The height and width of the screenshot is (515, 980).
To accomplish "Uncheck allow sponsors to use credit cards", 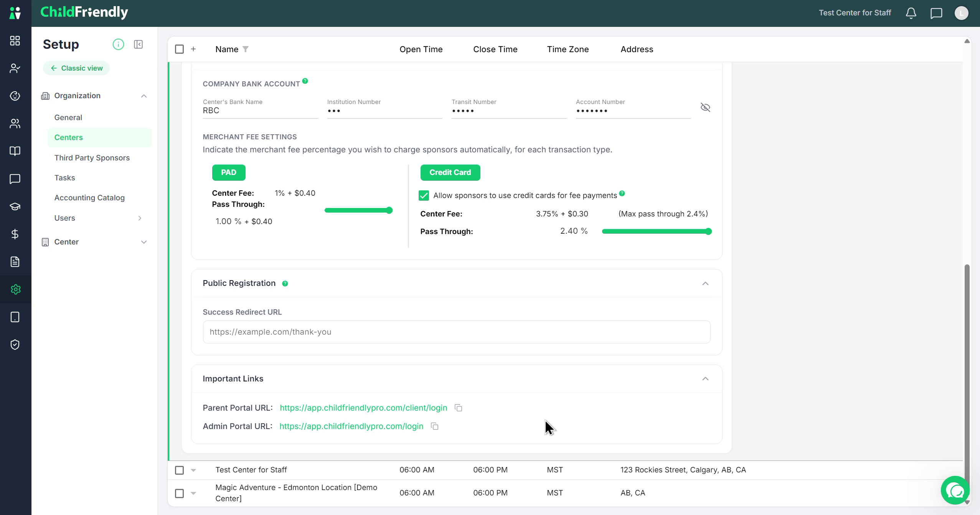I will 424,195.
